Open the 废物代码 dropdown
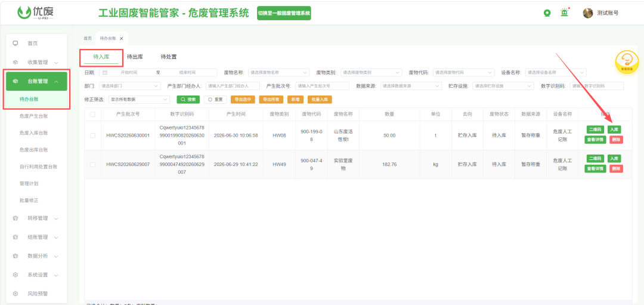 tap(464, 72)
